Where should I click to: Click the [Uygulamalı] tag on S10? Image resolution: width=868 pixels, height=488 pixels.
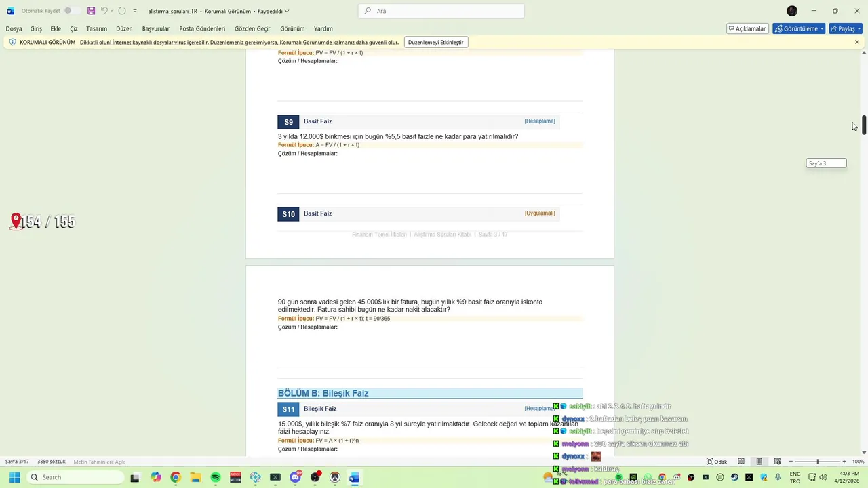540,213
